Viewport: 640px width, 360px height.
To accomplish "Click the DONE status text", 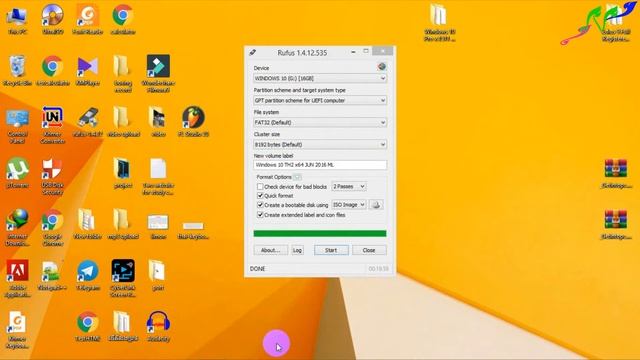I will click(x=258, y=269).
